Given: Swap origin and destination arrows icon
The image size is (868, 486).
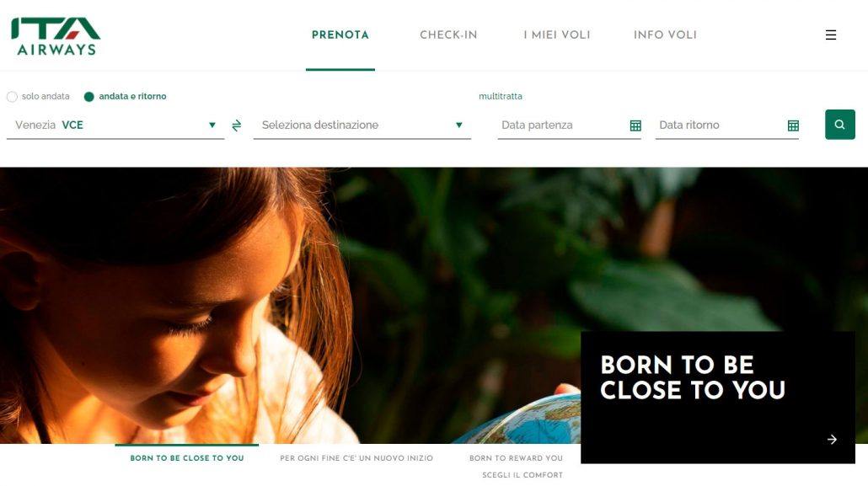Looking at the screenshot, I should 236,126.
